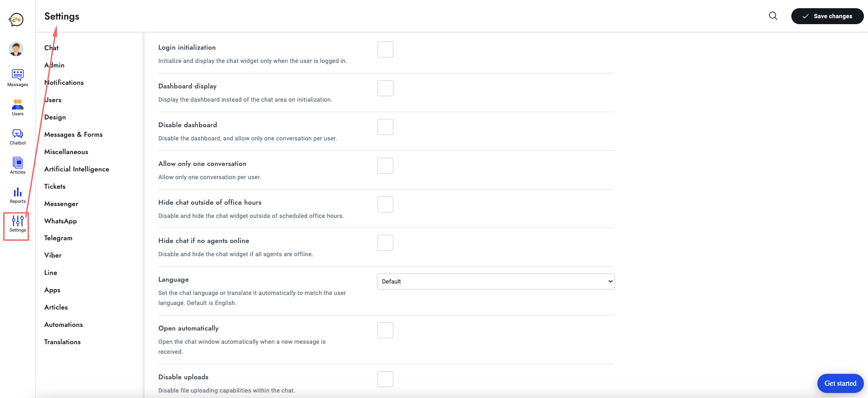Image resolution: width=868 pixels, height=398 pixels.
Task: Open the Chatbot sidebar icon
Action: click(x=18, y=137)
